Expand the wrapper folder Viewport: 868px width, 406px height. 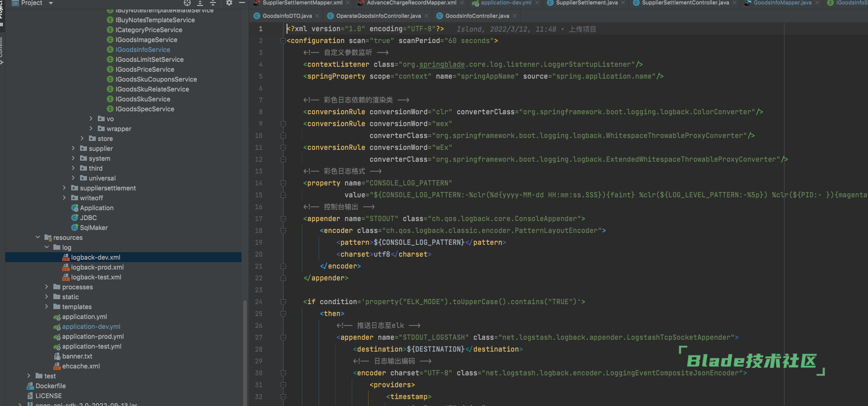click(x=91, y=129)
